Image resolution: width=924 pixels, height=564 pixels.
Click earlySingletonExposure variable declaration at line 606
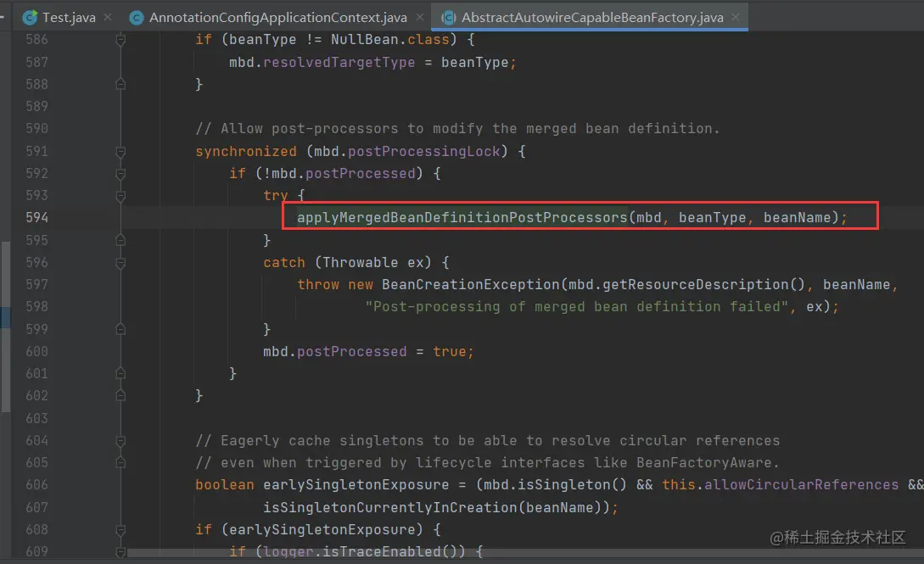coord(356,484)
